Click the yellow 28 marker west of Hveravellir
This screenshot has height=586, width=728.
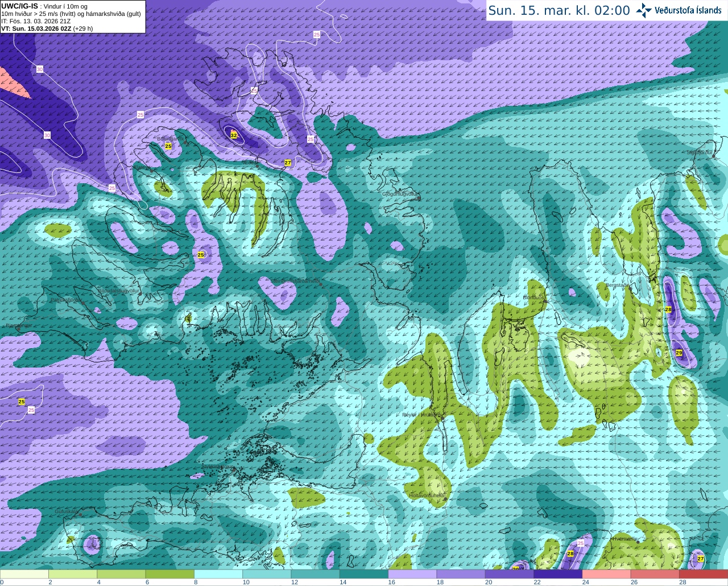[570, 554]
